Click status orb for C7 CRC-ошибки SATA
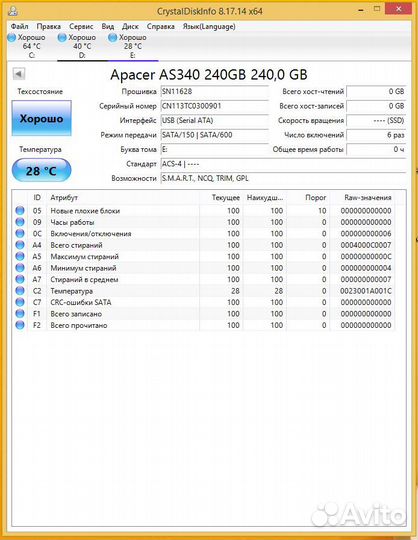 [20, 302]
